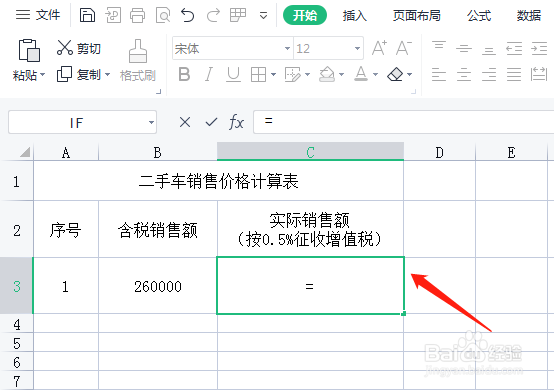
Task: Open the clipboard group dialog launcher
Action: click(159, 91)
